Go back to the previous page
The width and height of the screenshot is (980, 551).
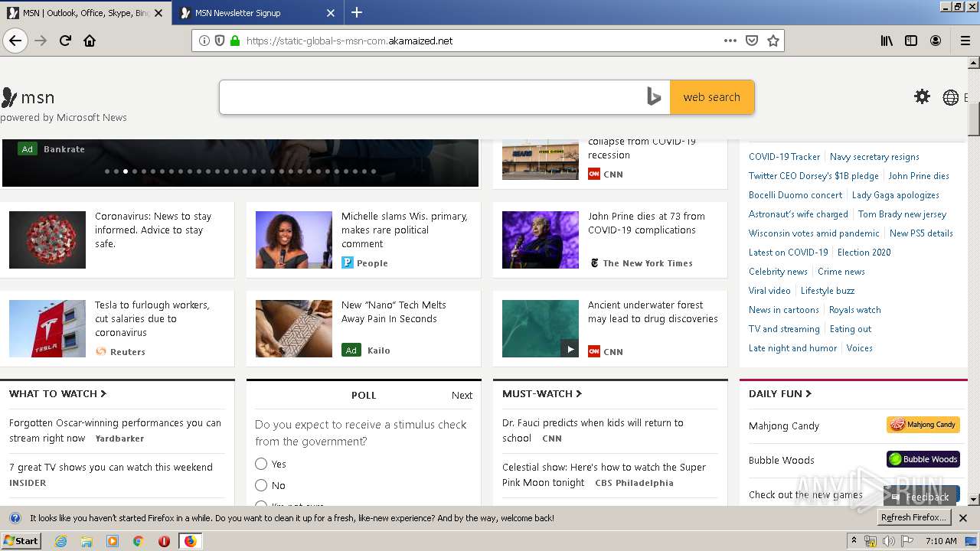(x=15, y=41)
